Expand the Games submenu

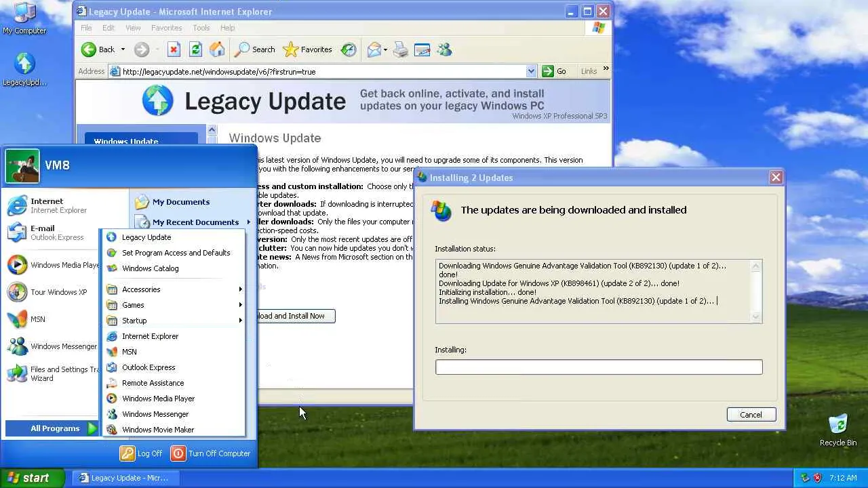(174, 305)
